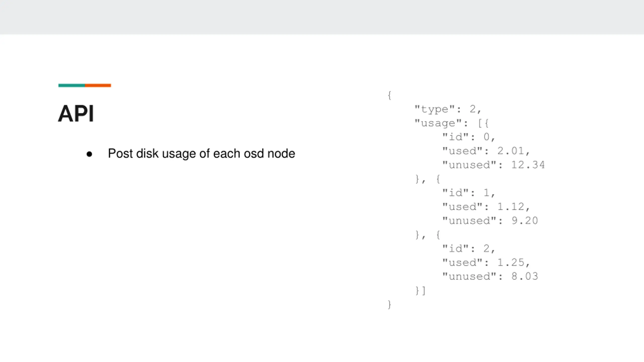Select 'Post disk usage of each osd node' text
This screenshot has height=362, width=644.
click(x=201, y=153)
